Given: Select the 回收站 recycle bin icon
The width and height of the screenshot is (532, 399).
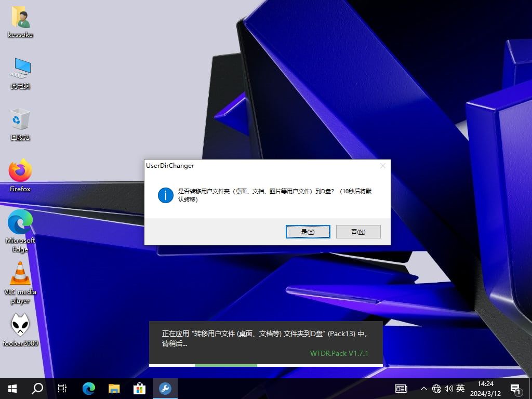Looking at the screenshot, I should [20, 120].
